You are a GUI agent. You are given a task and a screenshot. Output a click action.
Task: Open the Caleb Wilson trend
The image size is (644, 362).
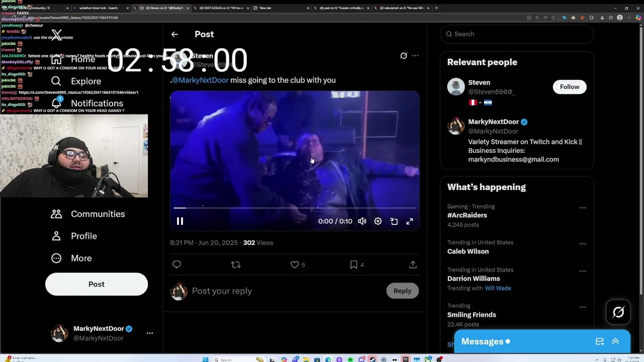click(x=468, y=251)
